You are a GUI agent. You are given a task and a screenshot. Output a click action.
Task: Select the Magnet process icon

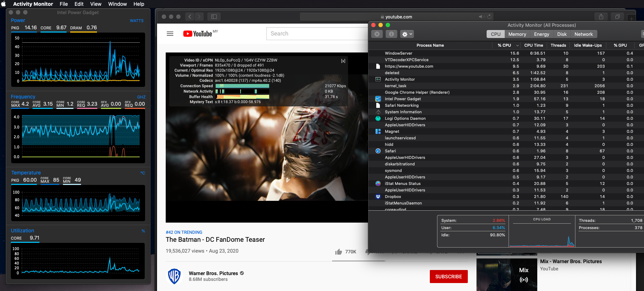coord(378,131)
